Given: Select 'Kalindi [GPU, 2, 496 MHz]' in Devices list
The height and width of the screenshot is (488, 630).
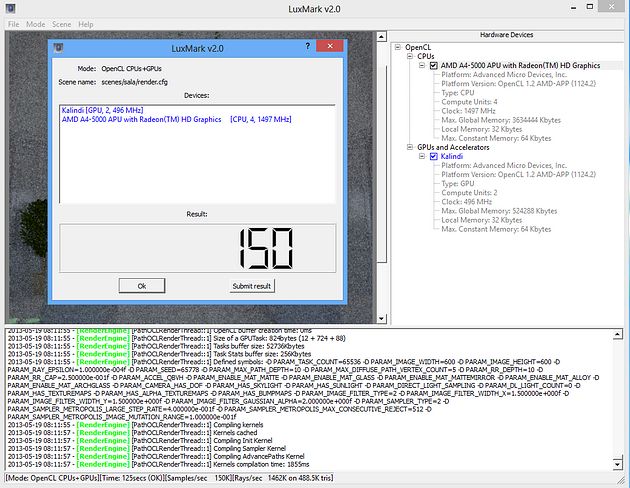Looking at the screenshot, I should (102, 110).
